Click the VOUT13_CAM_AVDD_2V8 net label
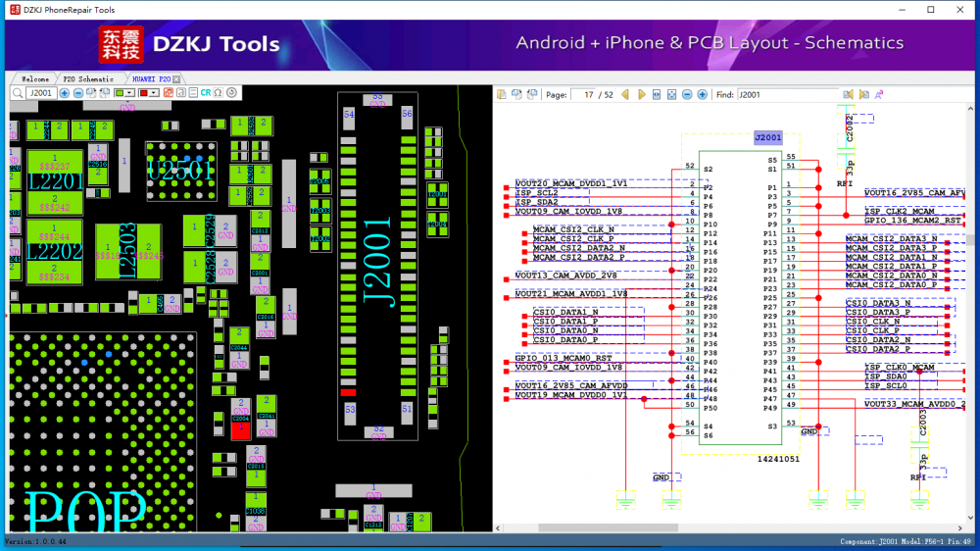Image resolution: width=980 pixels, height=551 pixels. (565, 275)
